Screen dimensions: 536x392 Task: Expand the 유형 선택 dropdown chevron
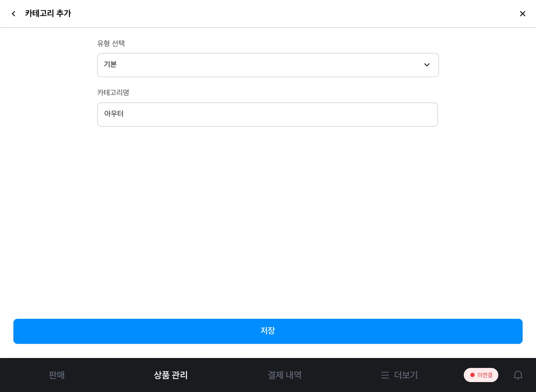(x=427, y=65)
